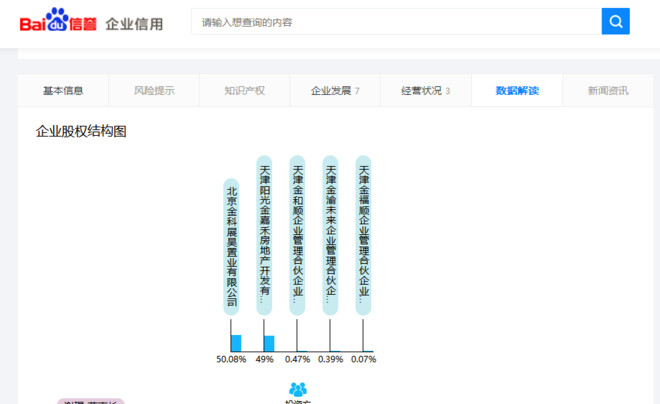Viewport: 660px width, 404px height.
Task: Select the 企业发展 tab
Action: coord(335,90)
